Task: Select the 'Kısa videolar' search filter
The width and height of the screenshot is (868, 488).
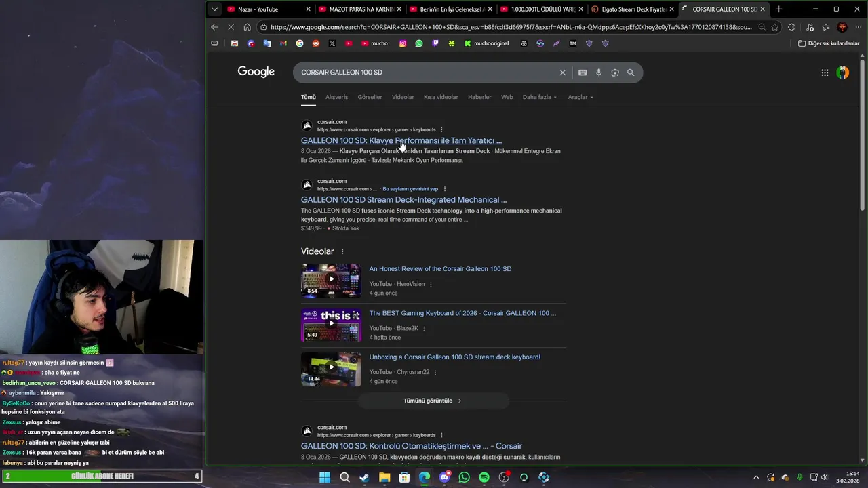Action: pos(441,97)
